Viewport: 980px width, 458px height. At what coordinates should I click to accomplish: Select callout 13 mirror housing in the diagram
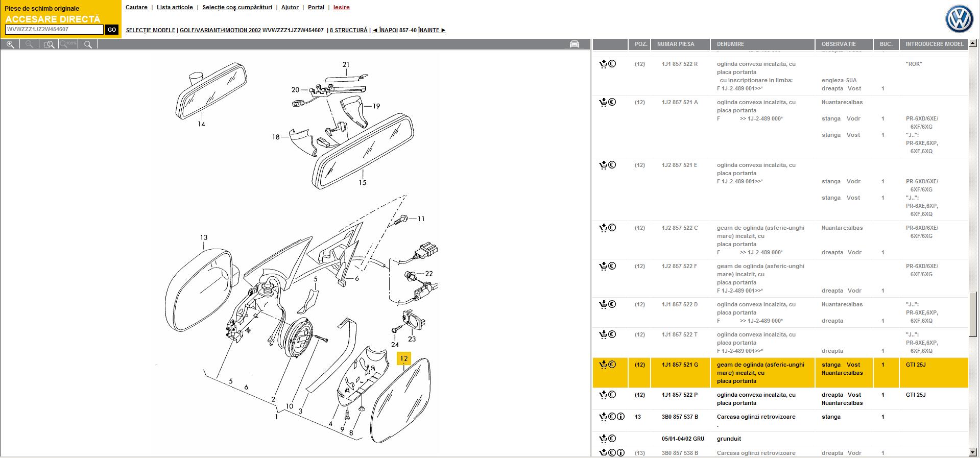pos(204,237)
